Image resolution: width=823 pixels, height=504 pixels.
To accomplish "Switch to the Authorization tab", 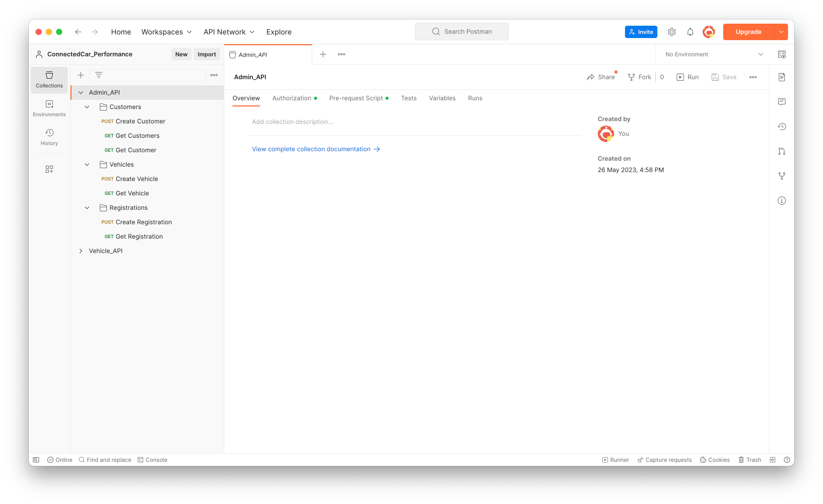I will (x=295, y=98).
